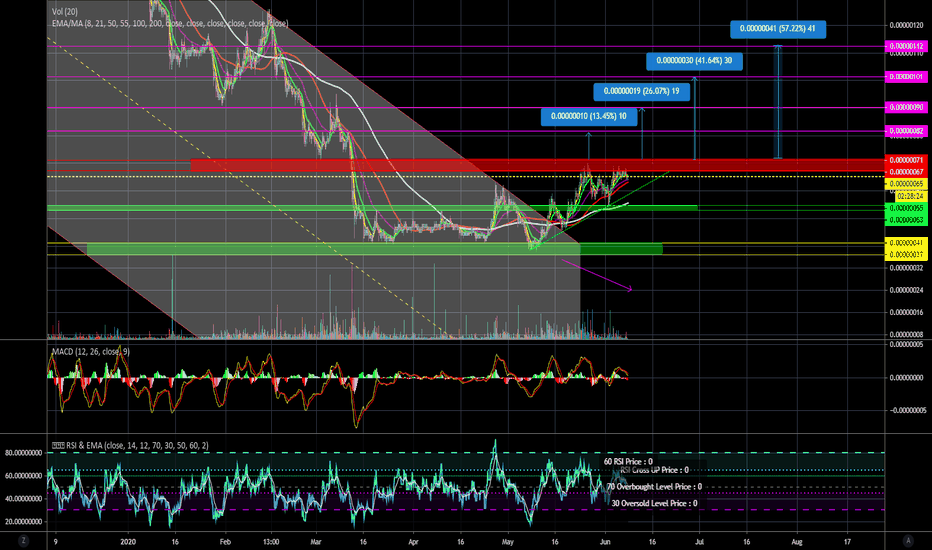Click the 0.00000067 red price label

(906, 172)
